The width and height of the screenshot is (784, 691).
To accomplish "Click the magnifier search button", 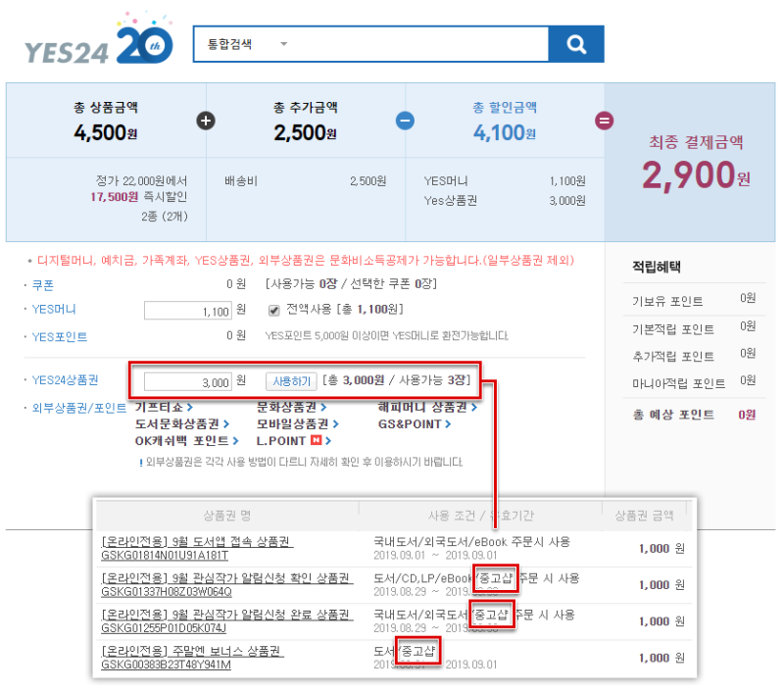I will [575, 44].
